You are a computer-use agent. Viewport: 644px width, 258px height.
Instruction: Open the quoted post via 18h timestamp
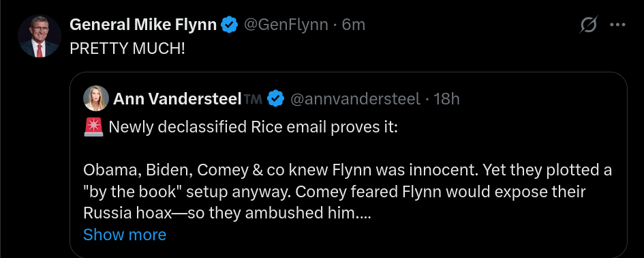click(447, 99)
